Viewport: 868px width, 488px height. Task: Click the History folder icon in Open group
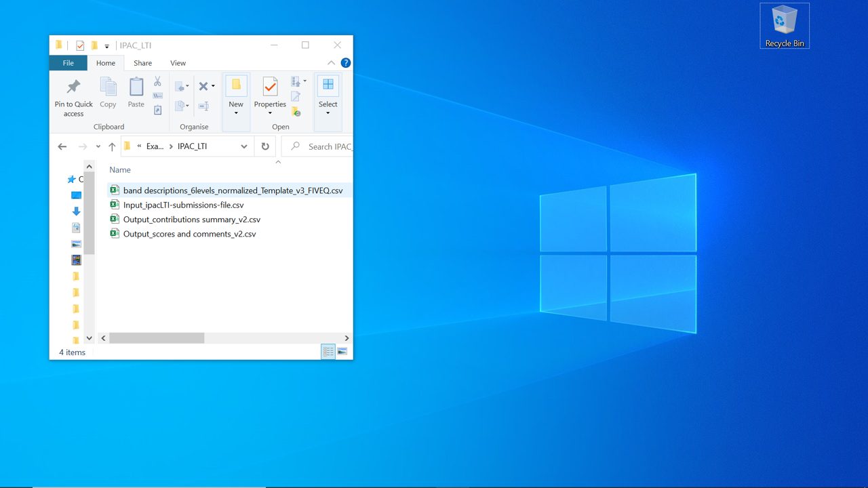tap(296, 111)
